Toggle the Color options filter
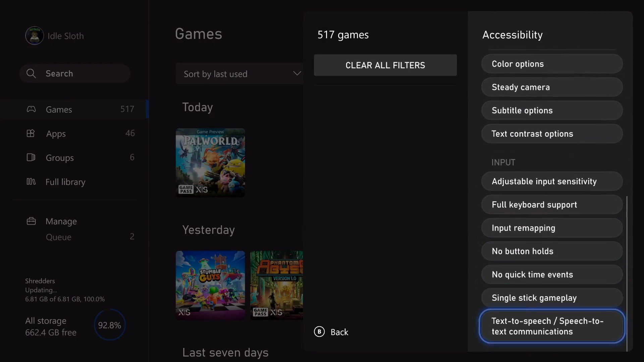The width and height of the screenshot is (644, 362). [552, 64]
